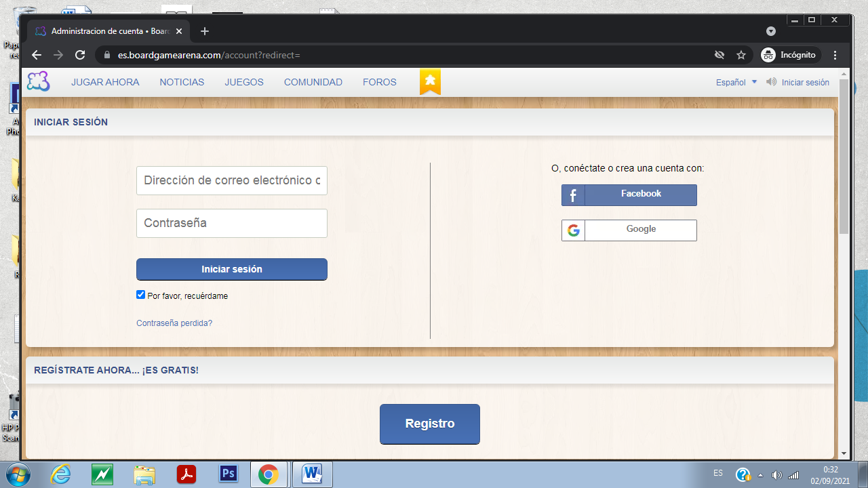This screenshot has height=488, width=868.
Task: Click the Registro button
Action: (430, 424)
